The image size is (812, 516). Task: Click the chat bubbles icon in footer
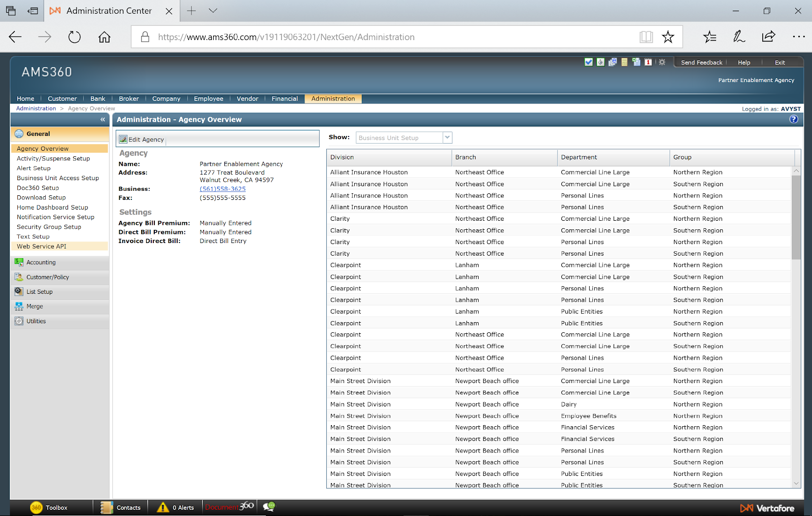coord(269,507)
